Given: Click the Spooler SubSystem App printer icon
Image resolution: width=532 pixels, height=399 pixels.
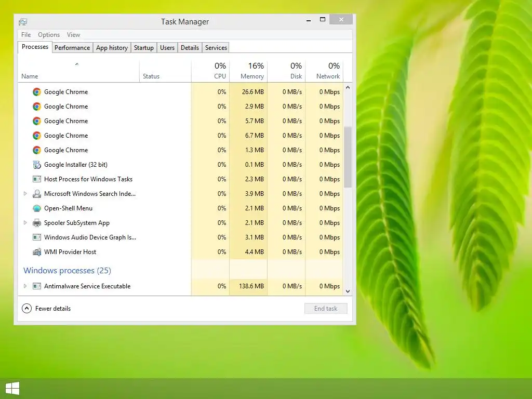Looking at the screenshot, I should pyautogui.click(x=37, y=223).
